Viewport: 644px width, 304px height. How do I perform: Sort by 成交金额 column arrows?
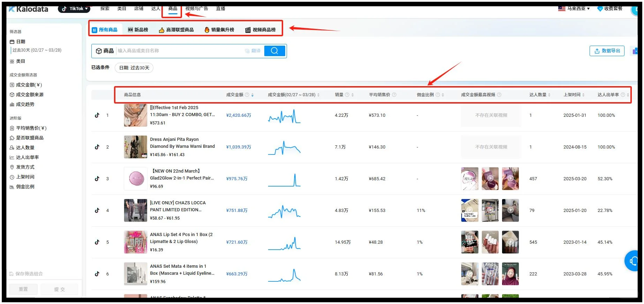[252, 95]
